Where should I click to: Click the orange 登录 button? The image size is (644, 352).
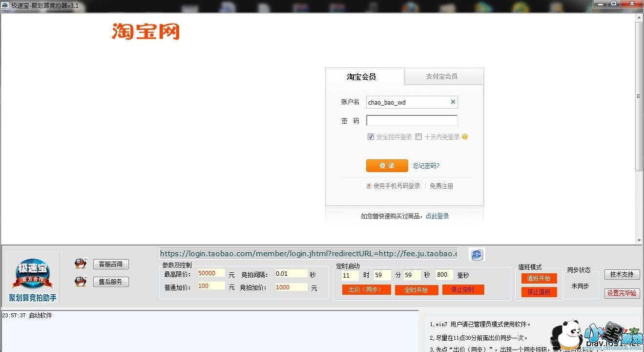coord(387,166)
